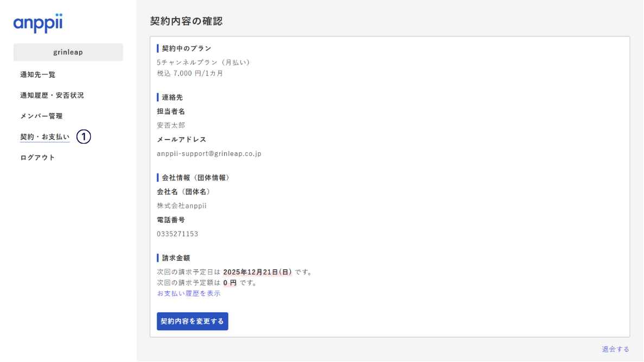
Task: Click the email address anppii-support@grinleap.co.jp
Action: tap(209, 154)
